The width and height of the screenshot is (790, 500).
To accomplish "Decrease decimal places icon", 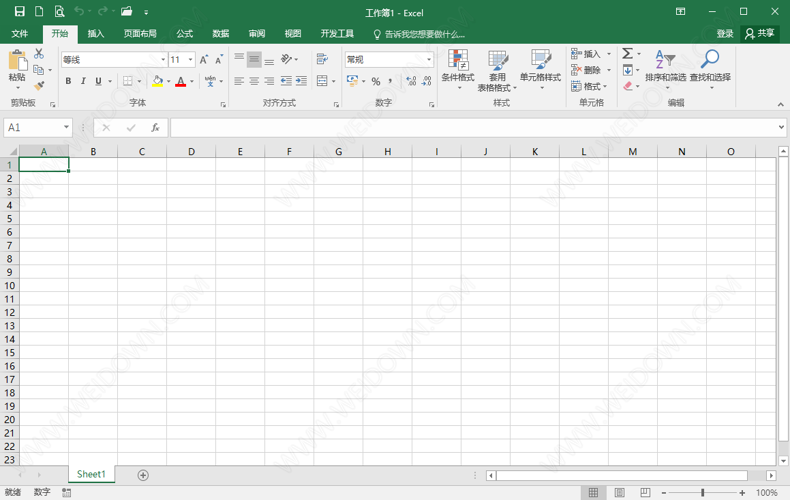I will point(427,81).
